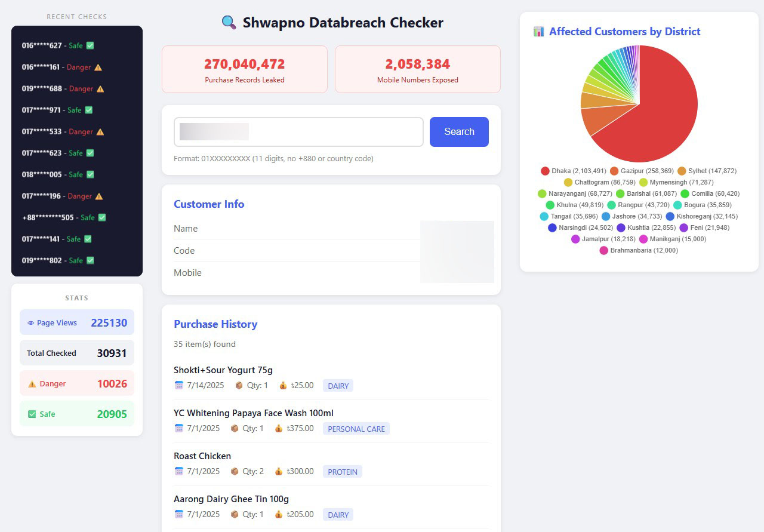Image resolution: width=764 pixels, height=532 pixels.
Task: Click the 2,058,384 mobile numbers figure
Action: point(418,64)
